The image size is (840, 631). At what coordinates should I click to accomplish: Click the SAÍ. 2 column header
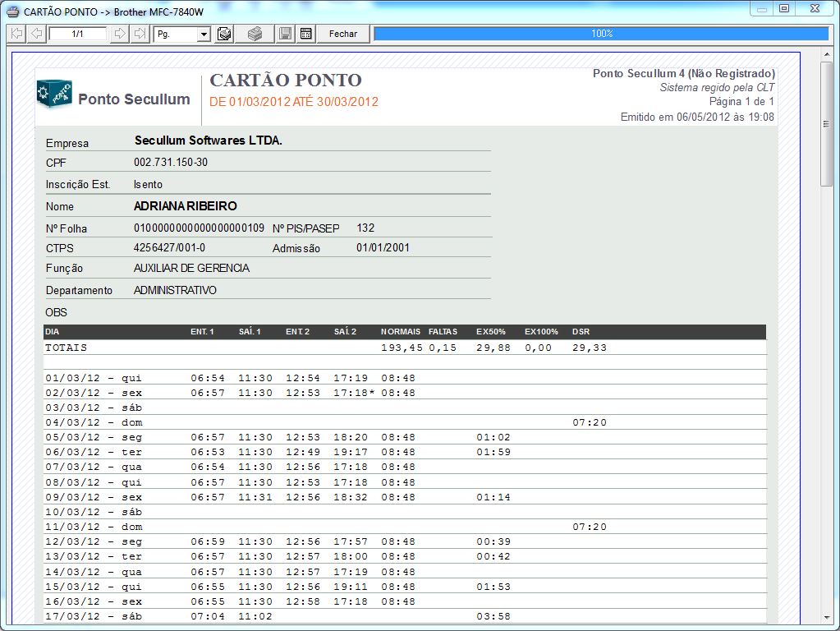(345, 332)
